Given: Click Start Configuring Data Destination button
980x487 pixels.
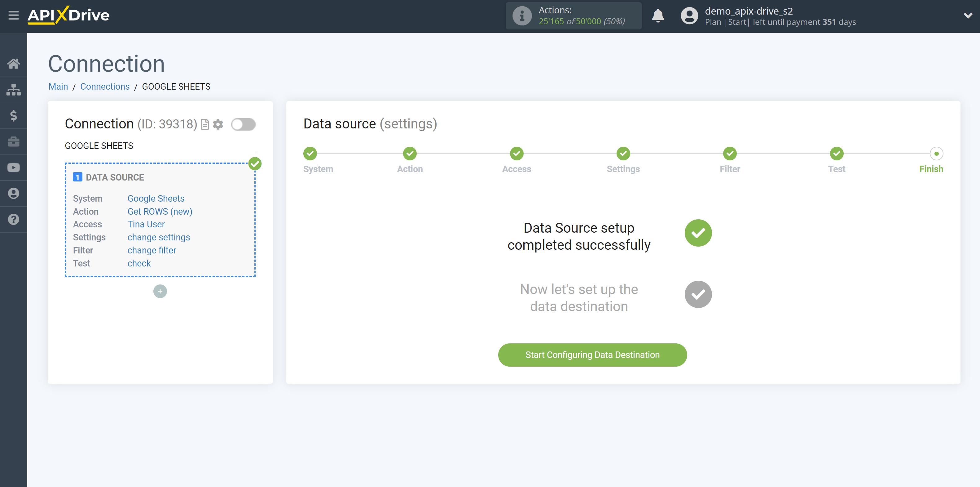Looking at the screenshot, I should pos(592,355).
